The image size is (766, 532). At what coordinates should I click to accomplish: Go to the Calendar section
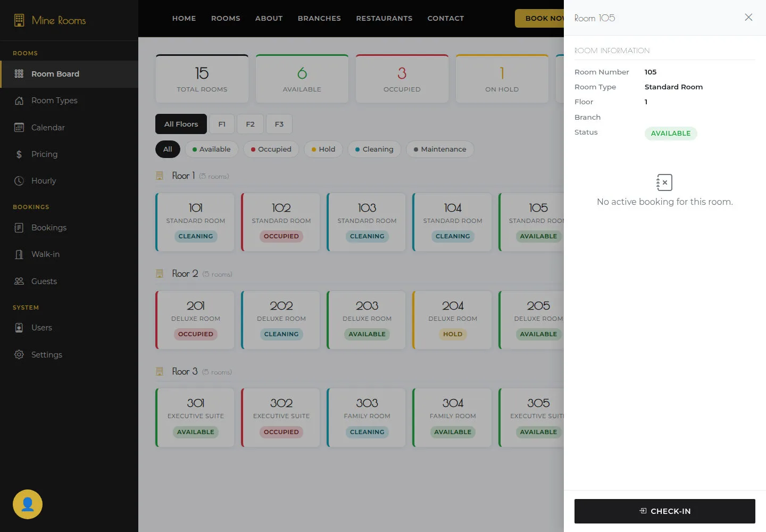(69, 128)
